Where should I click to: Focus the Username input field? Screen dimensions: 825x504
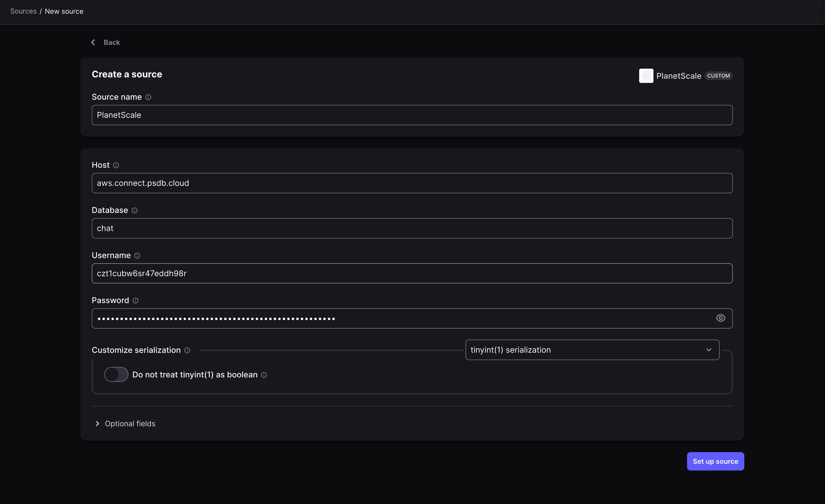click(x=412, y=273)
